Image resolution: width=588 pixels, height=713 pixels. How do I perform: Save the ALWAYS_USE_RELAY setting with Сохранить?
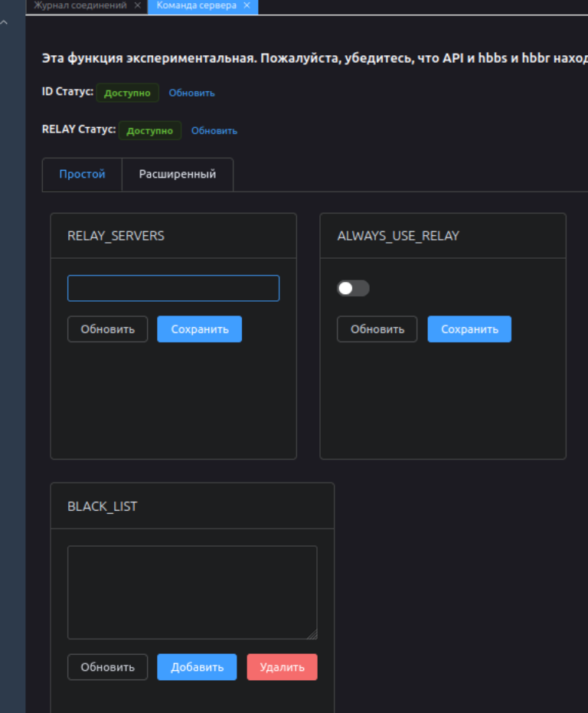point(469,329)
